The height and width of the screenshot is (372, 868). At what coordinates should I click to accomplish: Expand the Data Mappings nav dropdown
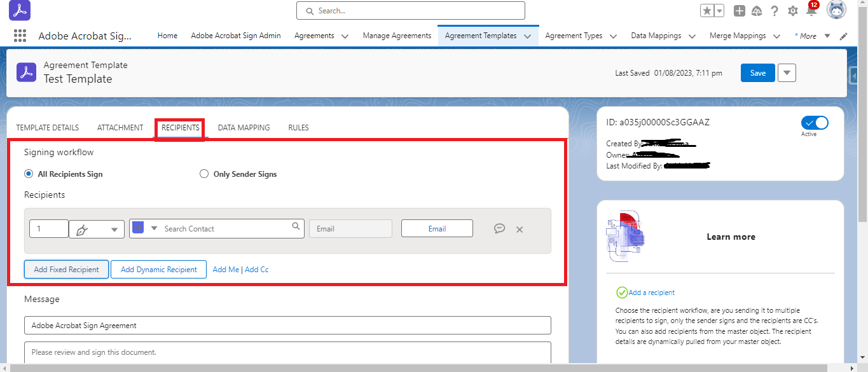[x=692, y=36]
